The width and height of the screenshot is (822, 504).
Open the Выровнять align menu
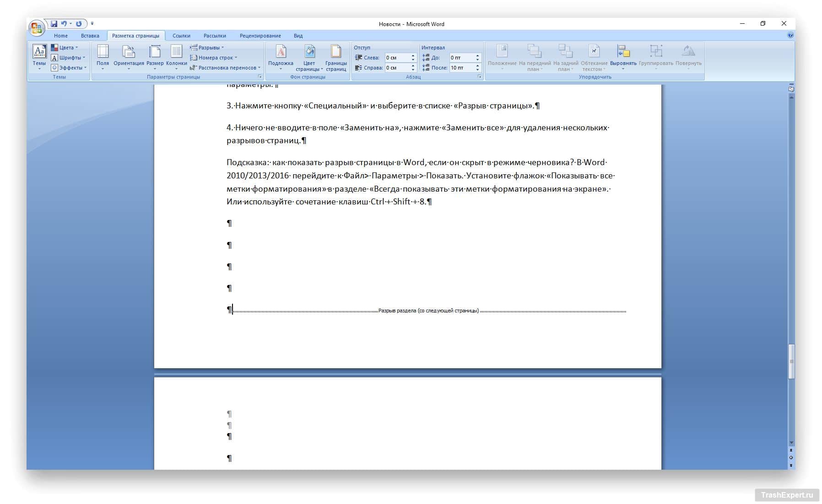coord(623,58)
